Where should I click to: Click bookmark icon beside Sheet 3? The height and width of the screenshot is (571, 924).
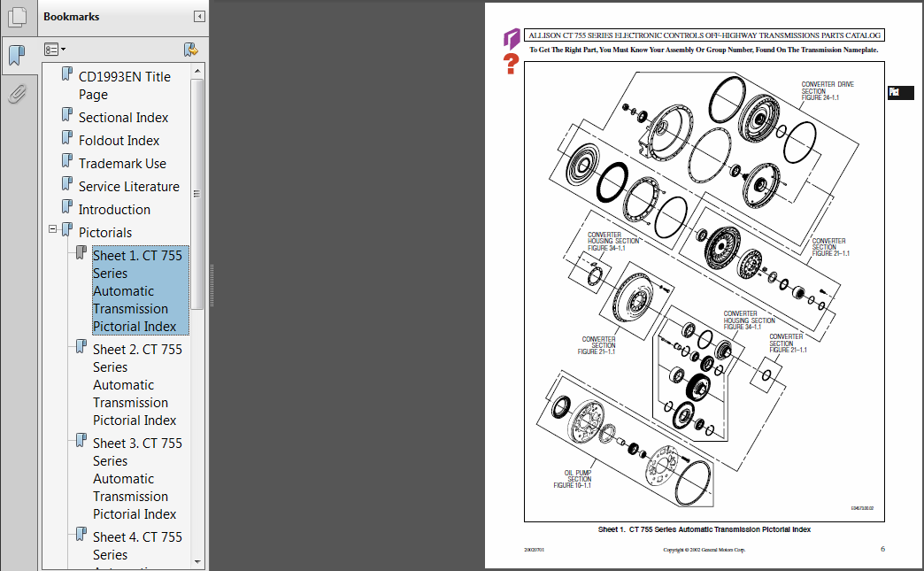[81, 440]
